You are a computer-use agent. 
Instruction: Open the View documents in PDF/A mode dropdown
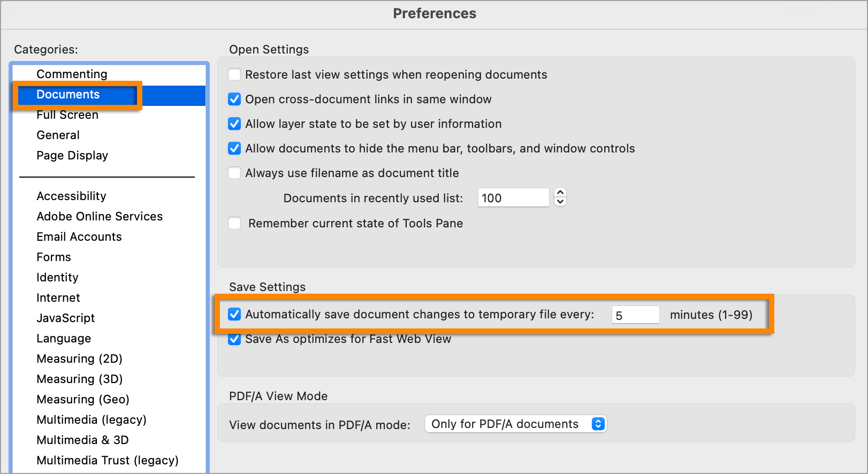[515, 424]
